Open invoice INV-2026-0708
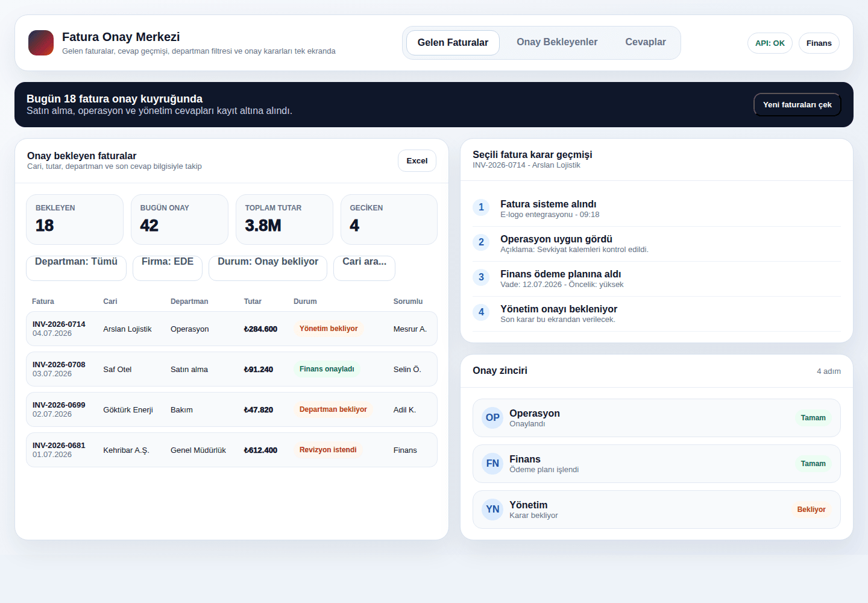868x603 pixels. coord(231,369)
